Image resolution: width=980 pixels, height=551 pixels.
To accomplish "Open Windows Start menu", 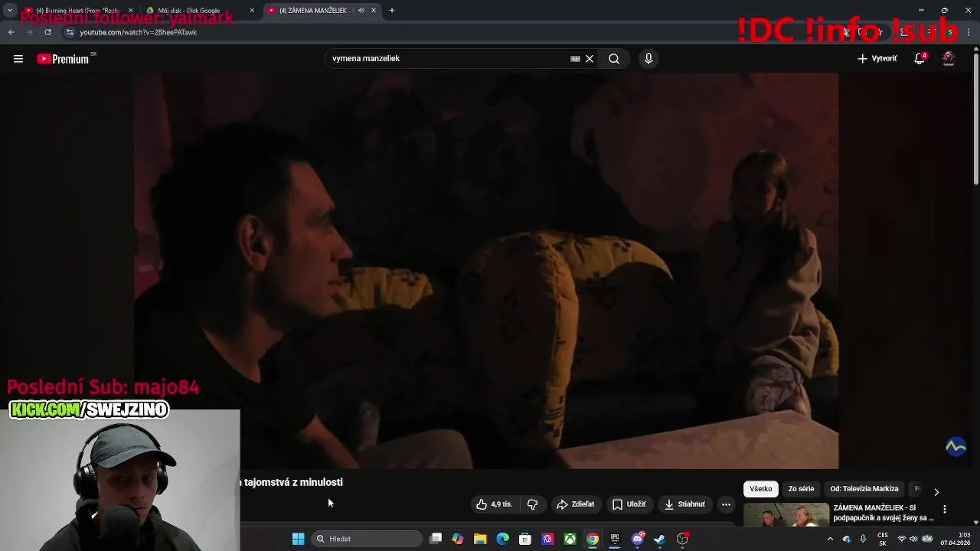I will click(299, 539).
